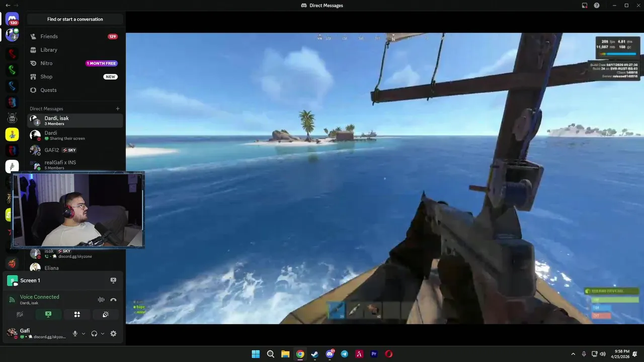Viewport: 644px width, 362px height.
Task: Open Telegram from taskbar
Action: pyautogui.click(x=345, y=354)
